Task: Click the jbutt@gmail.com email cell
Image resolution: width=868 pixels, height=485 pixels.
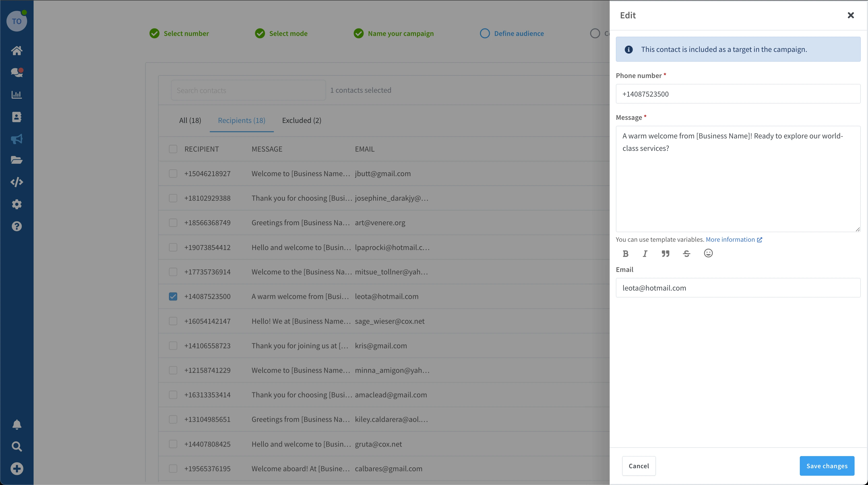Action: 383,174
